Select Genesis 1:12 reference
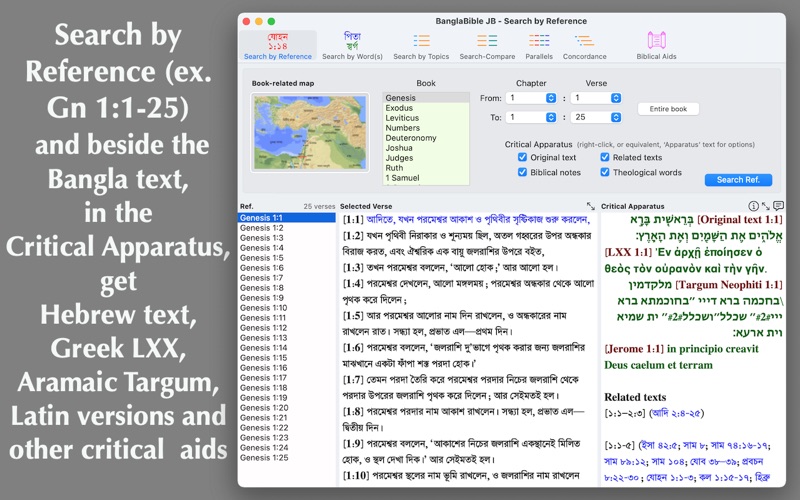Image resolution: width=800 pixels, height=500 pixels. coord(287,328)
